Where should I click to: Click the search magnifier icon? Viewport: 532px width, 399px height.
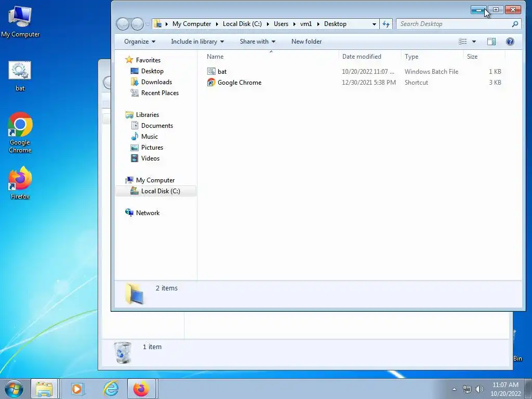(515, 24)
